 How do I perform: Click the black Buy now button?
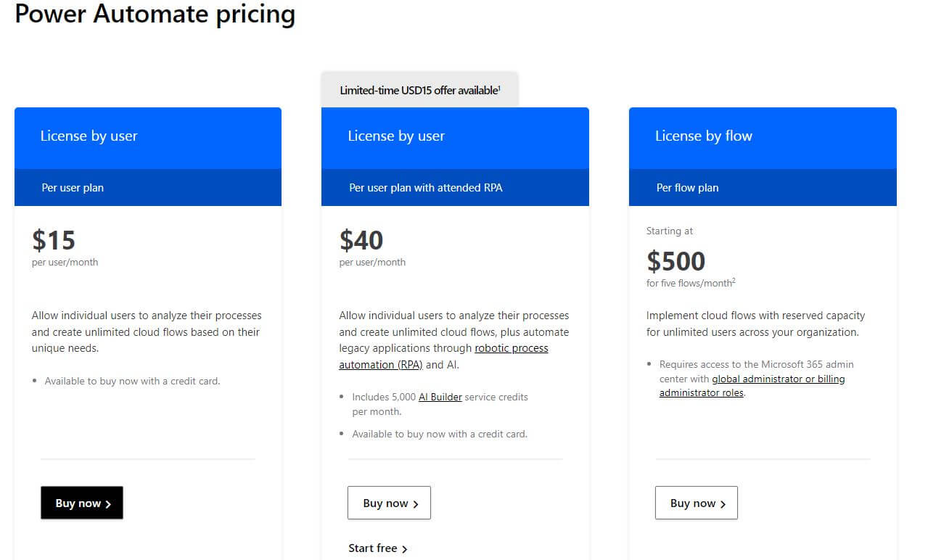point(82,503)
